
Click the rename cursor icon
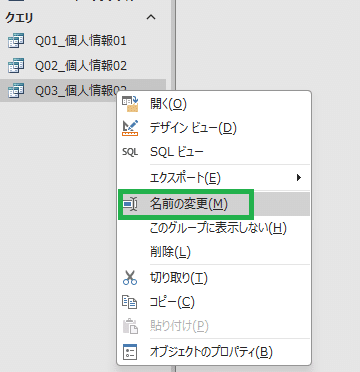coord(130,204)
